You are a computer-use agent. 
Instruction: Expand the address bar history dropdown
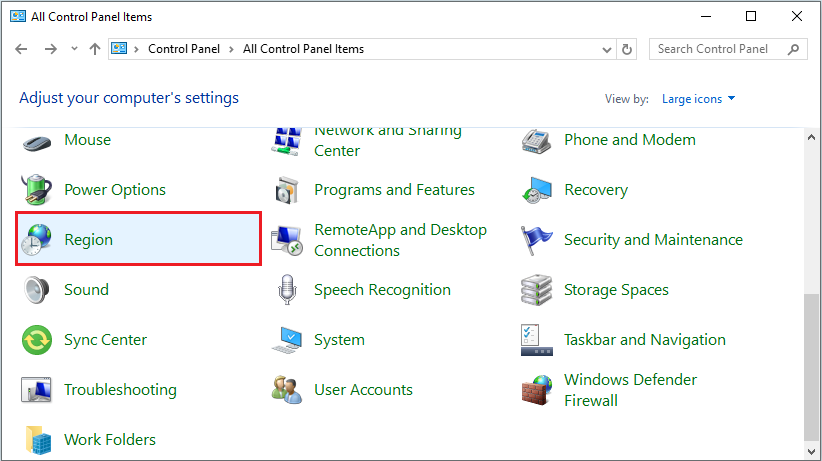608,49
